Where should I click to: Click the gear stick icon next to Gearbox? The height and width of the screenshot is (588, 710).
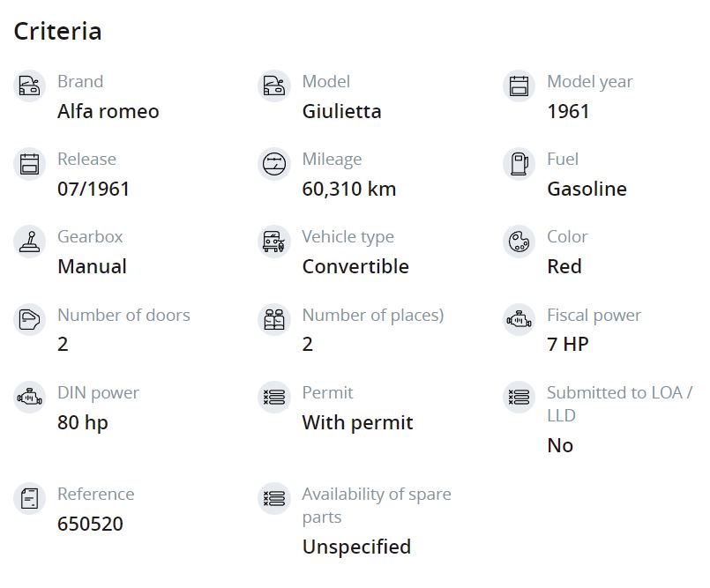click(29, 242)
